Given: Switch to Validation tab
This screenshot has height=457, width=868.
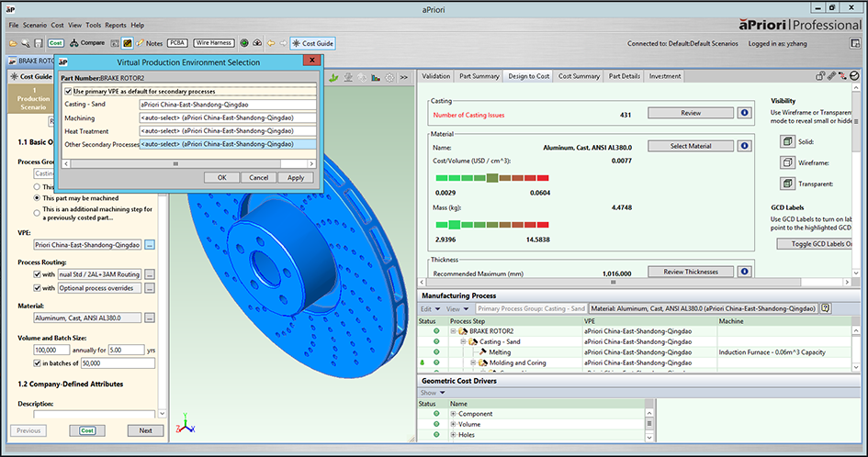Looking at the screenshot, I should coord(435,76).
